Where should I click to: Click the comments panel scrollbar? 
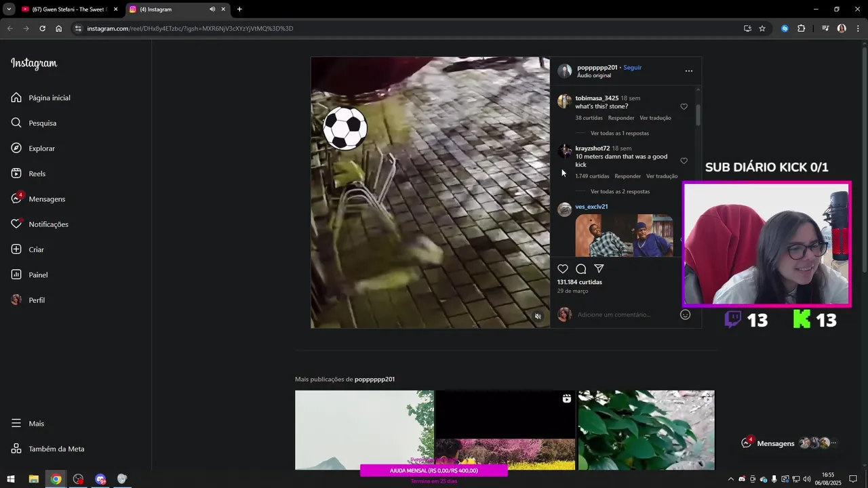[698, 115]
